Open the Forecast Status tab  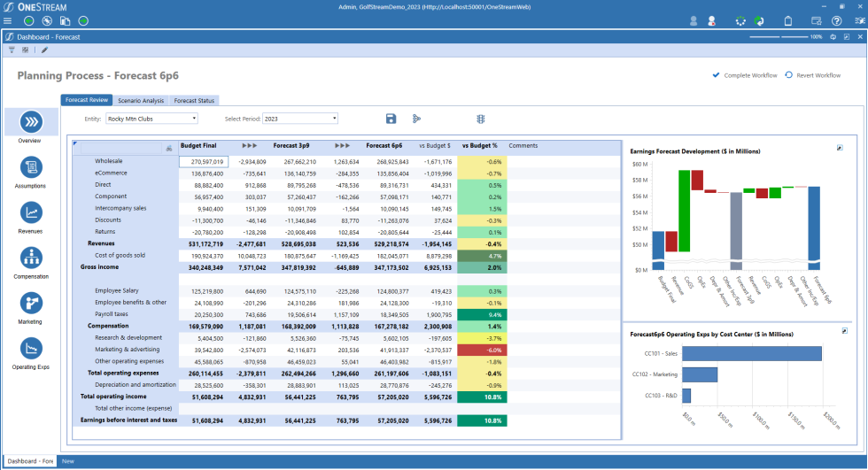coord(194,101)
